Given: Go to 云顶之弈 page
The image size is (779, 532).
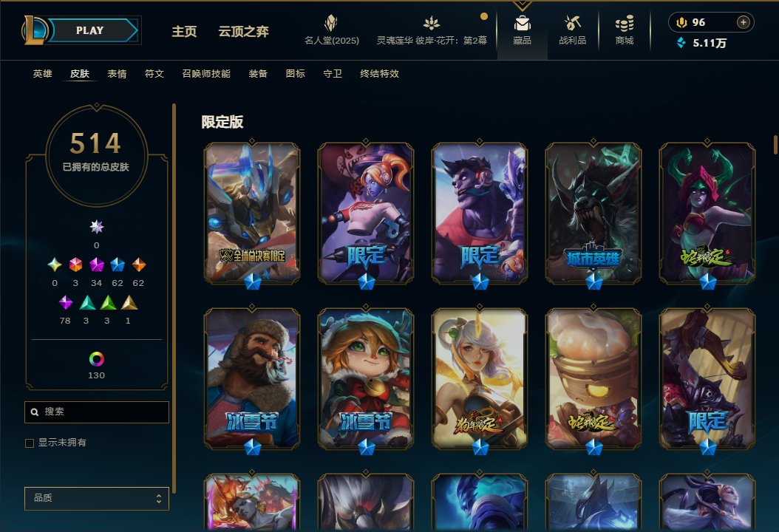Looking at the screenshot, I should pyautogui.click(x=243, y=31).
